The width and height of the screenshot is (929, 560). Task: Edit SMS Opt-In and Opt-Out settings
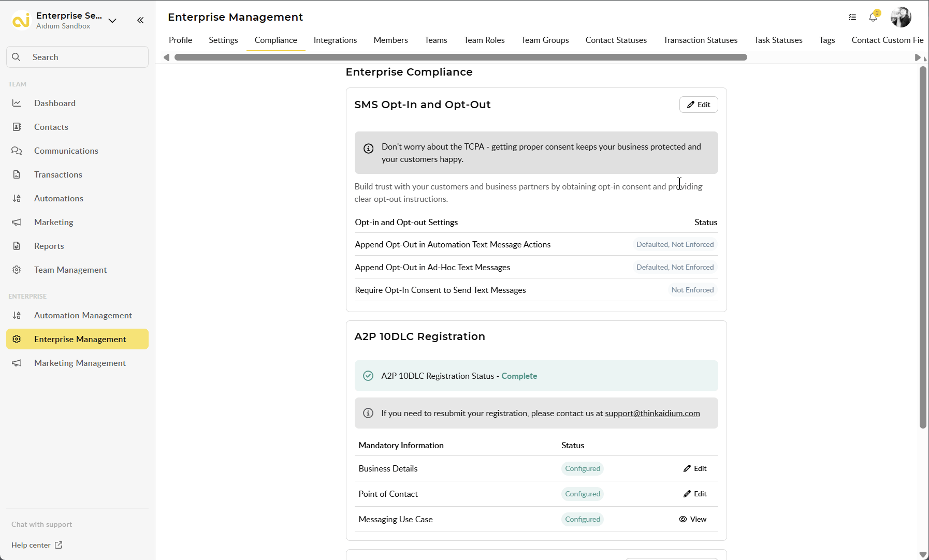click(x=699, y=105)
